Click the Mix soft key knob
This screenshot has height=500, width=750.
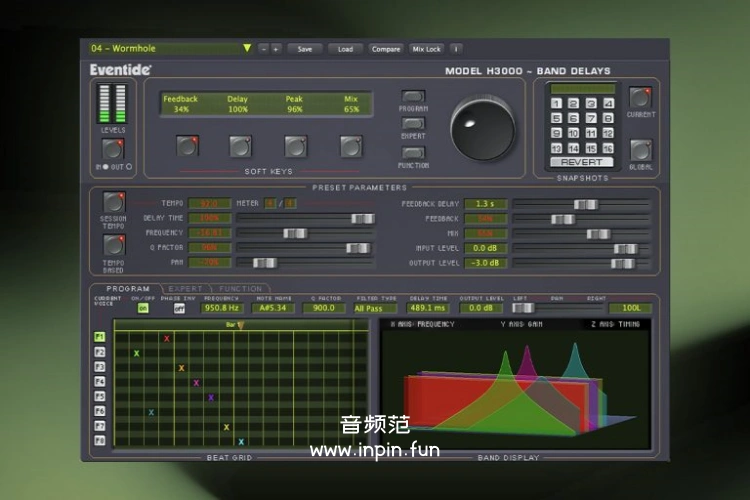(351, 146)
